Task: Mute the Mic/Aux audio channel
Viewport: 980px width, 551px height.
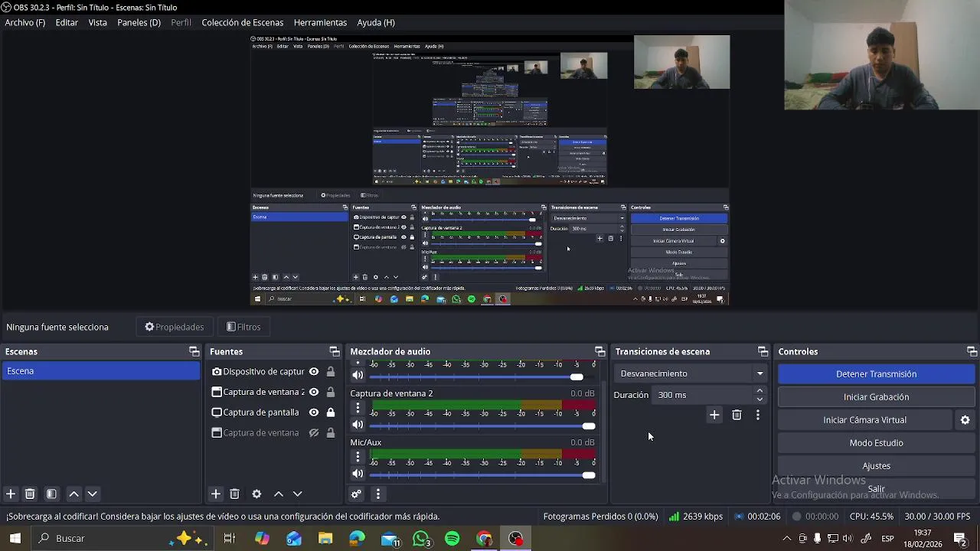Action: pyautogui.click(x=358, y=474)
